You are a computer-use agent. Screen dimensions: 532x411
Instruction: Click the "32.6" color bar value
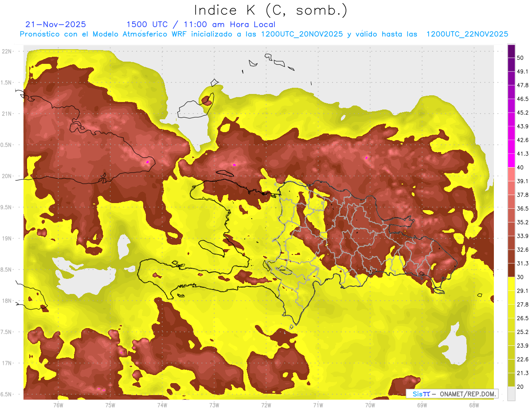tap(523, 250)
